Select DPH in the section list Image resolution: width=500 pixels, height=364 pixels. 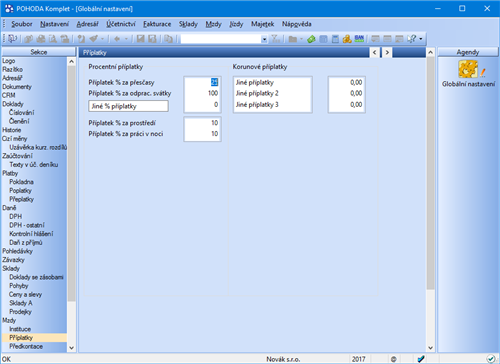[16, 216]
